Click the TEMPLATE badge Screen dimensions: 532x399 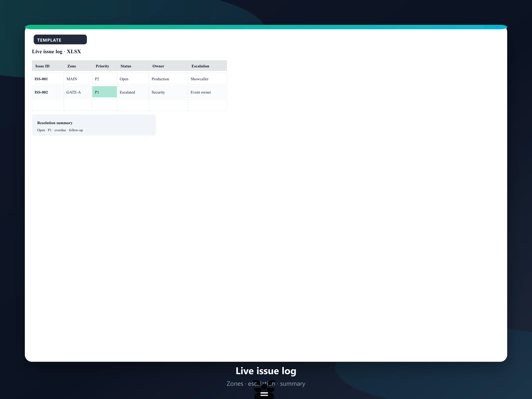point(60,39)
